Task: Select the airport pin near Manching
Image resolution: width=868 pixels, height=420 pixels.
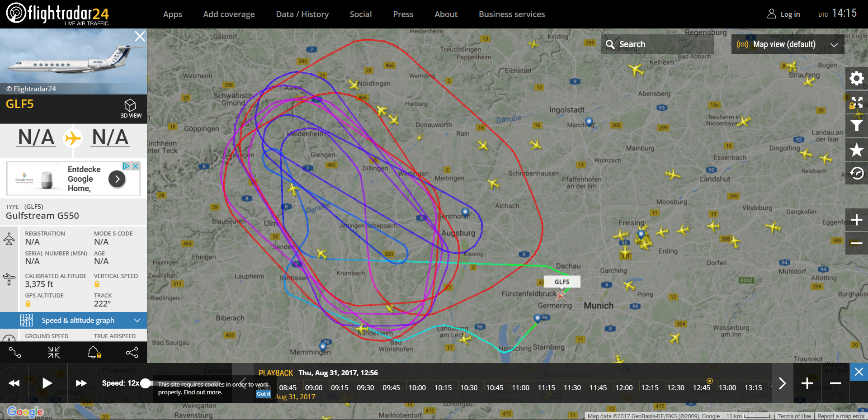Action: [x=589, y=122]
